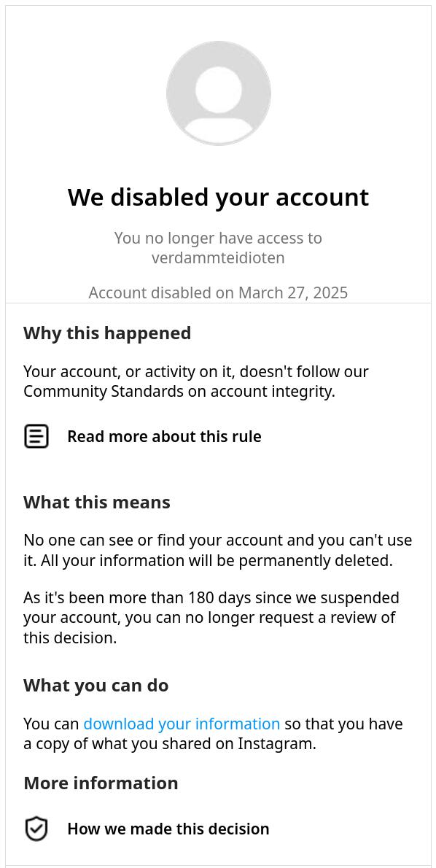
Task: Click the shield checkmark icon
Action: click(36, 829)
